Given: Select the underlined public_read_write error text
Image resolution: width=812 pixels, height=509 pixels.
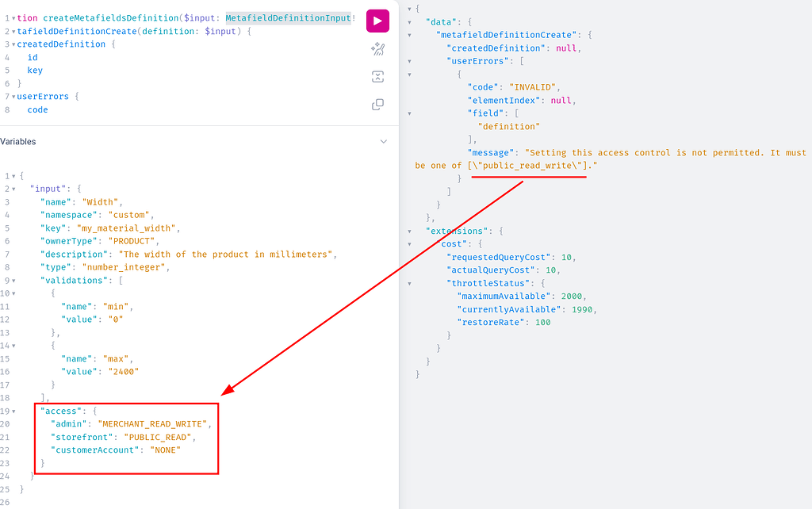Looking at the screenshot, I should (x=529, y=166).
